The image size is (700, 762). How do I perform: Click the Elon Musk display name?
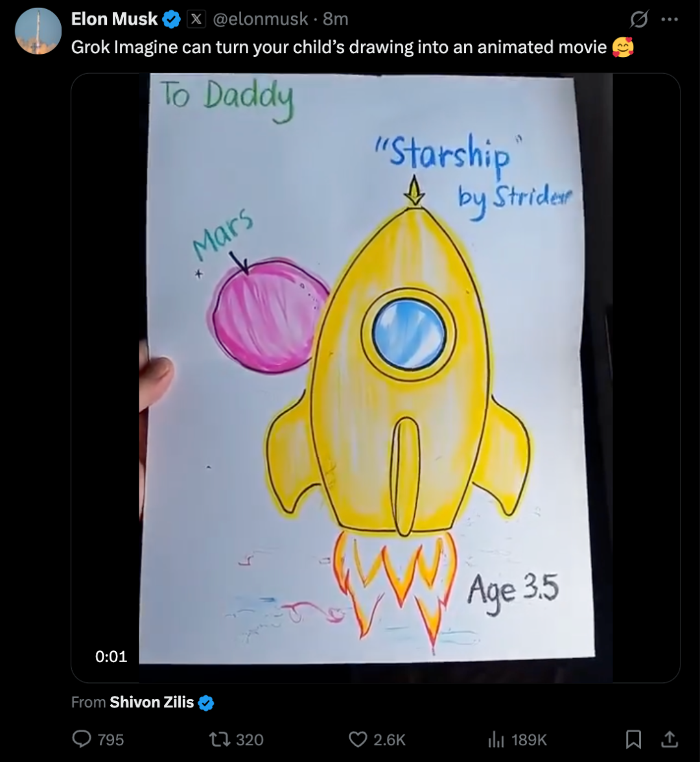tap(114, 19)
